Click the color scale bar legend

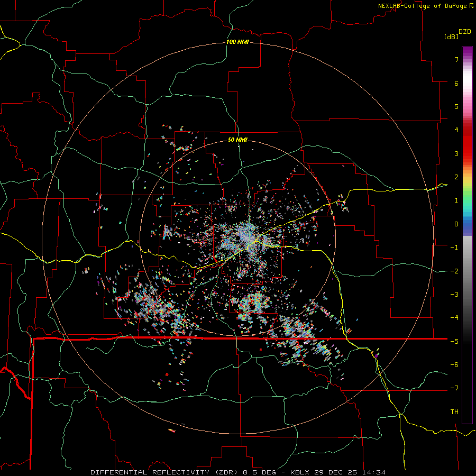(x=467, y=235)
